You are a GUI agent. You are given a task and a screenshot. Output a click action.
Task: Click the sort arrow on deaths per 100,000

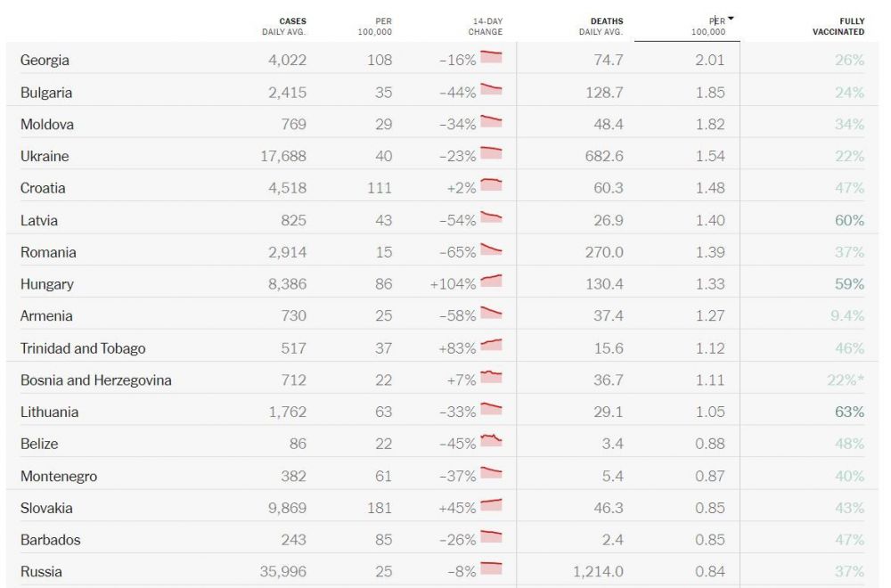[731, 19]
